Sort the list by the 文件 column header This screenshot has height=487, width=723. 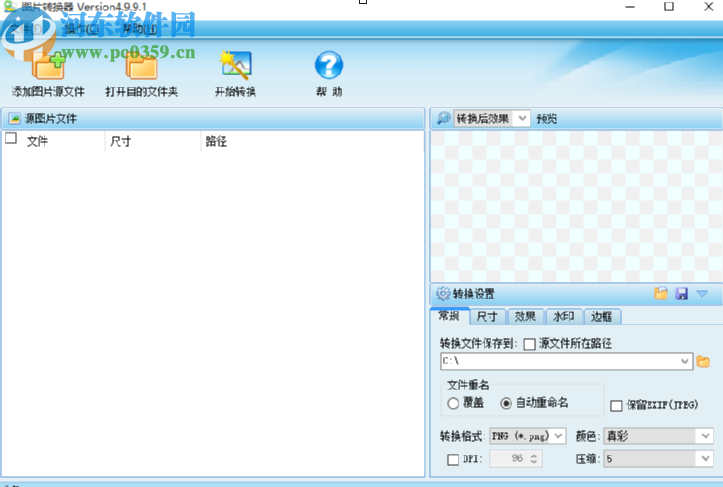pos(37,141)
